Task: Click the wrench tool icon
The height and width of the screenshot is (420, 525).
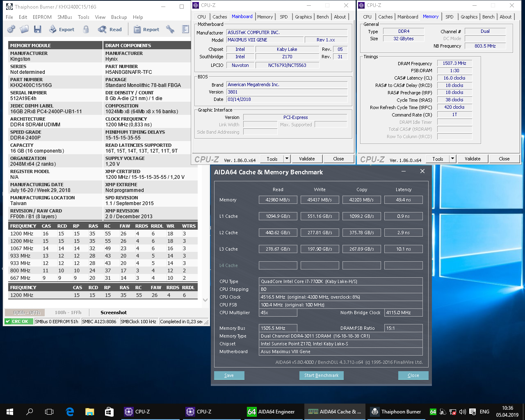Action: [x=170, y=29]
